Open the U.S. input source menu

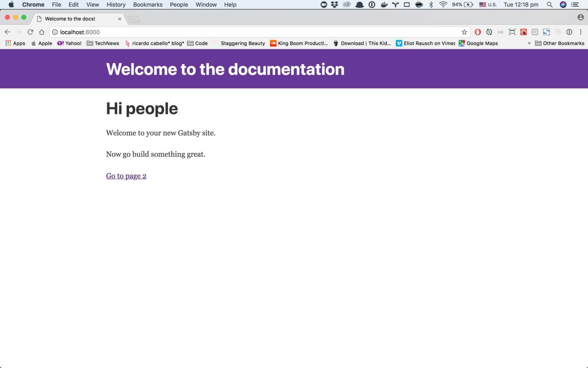tap(488, 4)
